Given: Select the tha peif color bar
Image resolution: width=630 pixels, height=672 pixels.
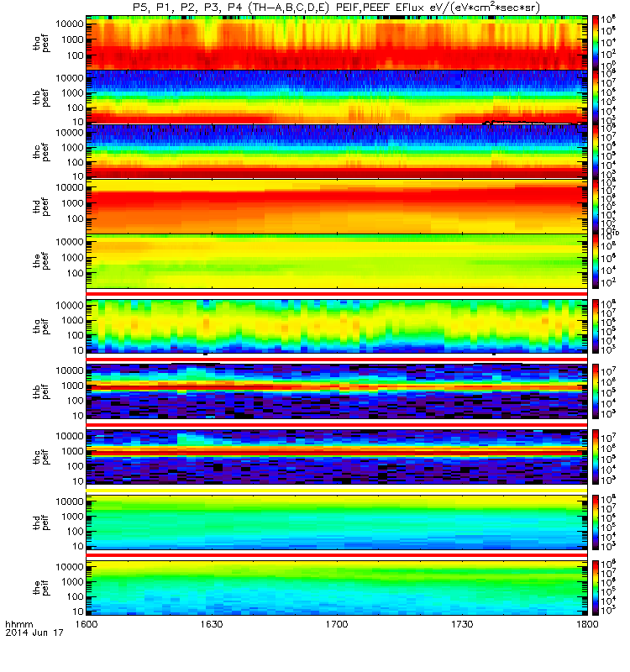Looking at the screenshot, I should click(x=596, y=326).
